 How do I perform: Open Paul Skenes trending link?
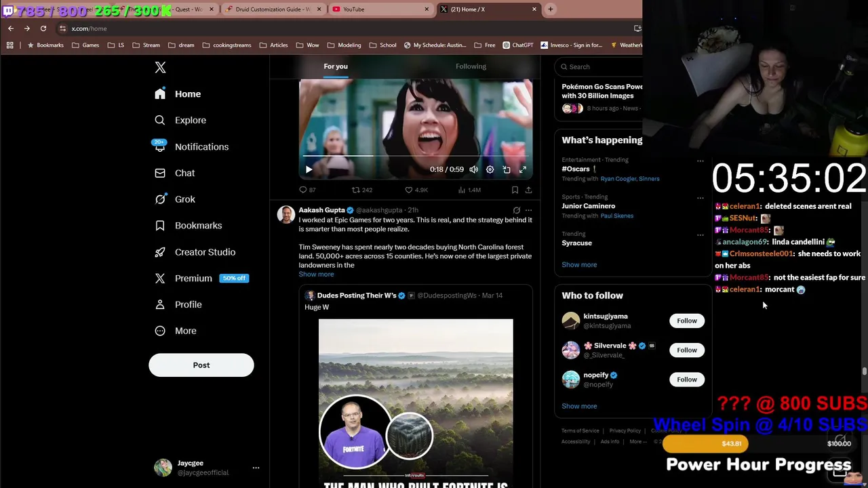pos(617,216)
